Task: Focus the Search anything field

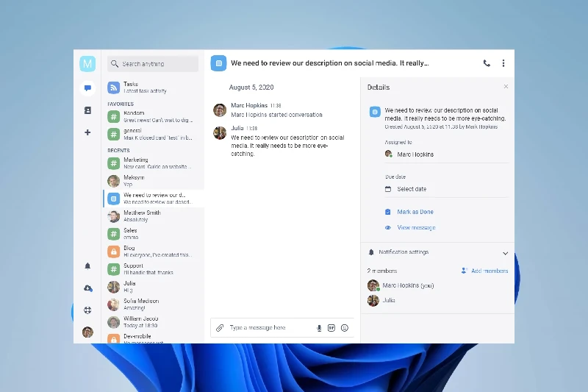Action: click(x=153, y=64)
